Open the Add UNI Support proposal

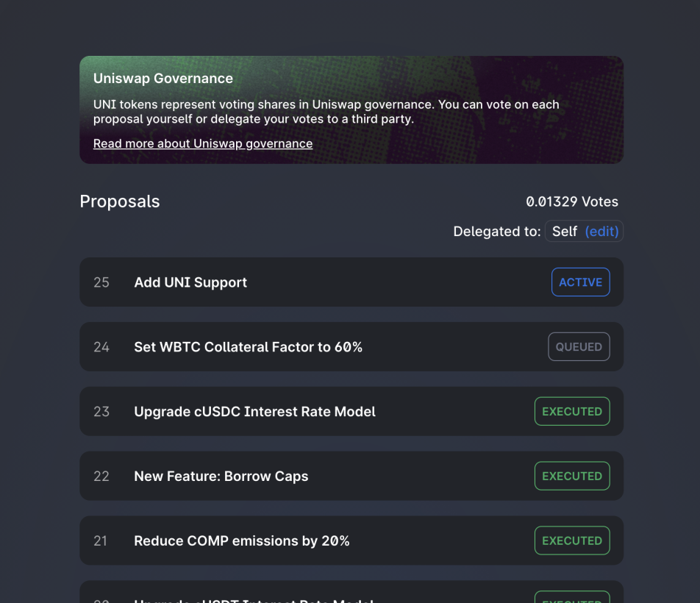(190, 282)
